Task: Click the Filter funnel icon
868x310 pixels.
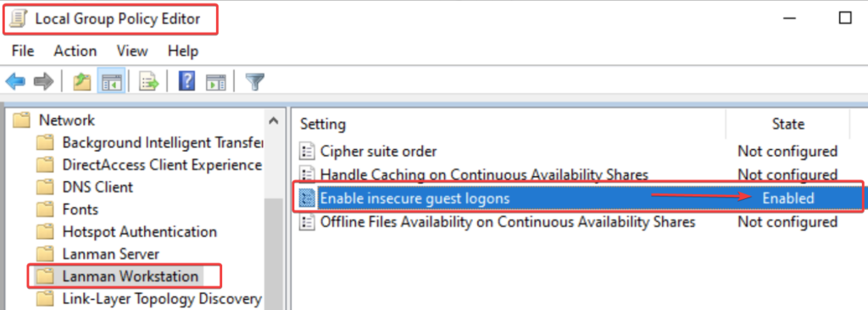Action: (254, 82)
